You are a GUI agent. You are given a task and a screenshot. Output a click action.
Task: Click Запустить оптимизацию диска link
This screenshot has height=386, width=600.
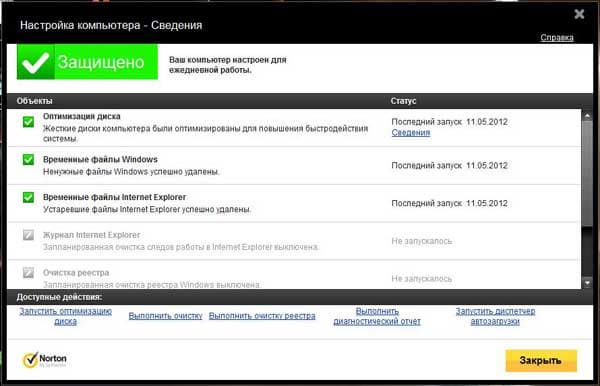point(65,316)
